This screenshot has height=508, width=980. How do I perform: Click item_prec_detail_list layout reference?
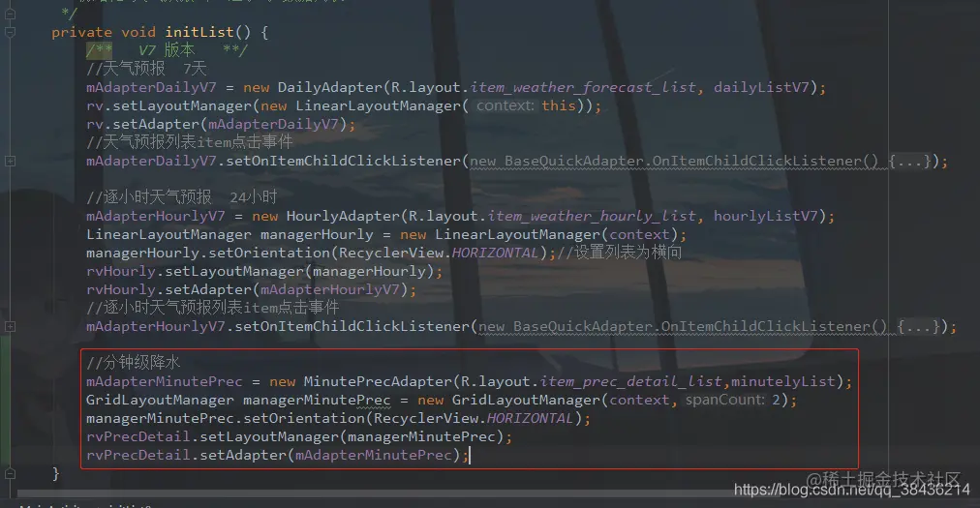[x=631, y=382]
